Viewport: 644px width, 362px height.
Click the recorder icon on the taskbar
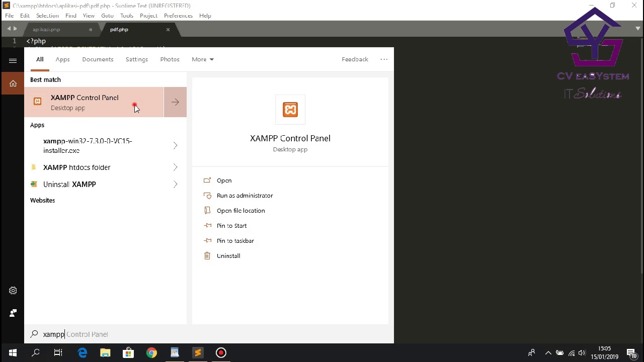(x=221, y=353)
